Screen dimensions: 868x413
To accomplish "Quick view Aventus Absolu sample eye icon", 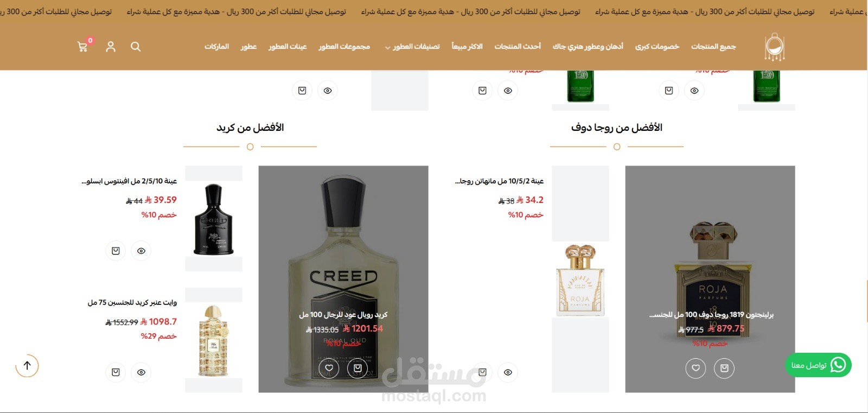I will (141, 251).
